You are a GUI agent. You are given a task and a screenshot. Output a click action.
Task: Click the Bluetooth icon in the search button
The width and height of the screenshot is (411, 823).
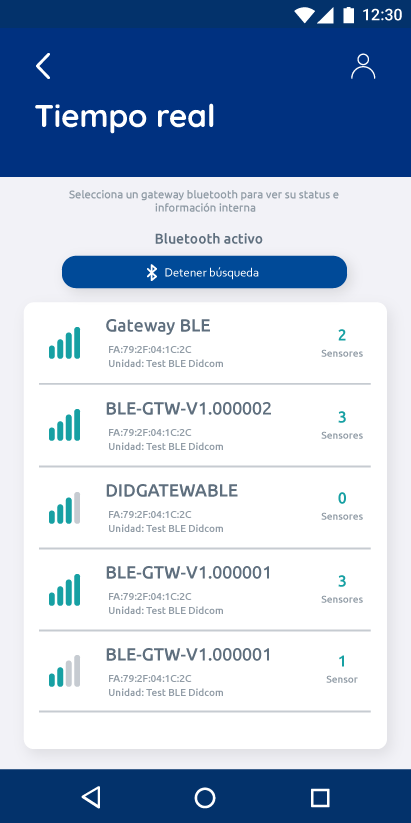[x=152, y=272]
